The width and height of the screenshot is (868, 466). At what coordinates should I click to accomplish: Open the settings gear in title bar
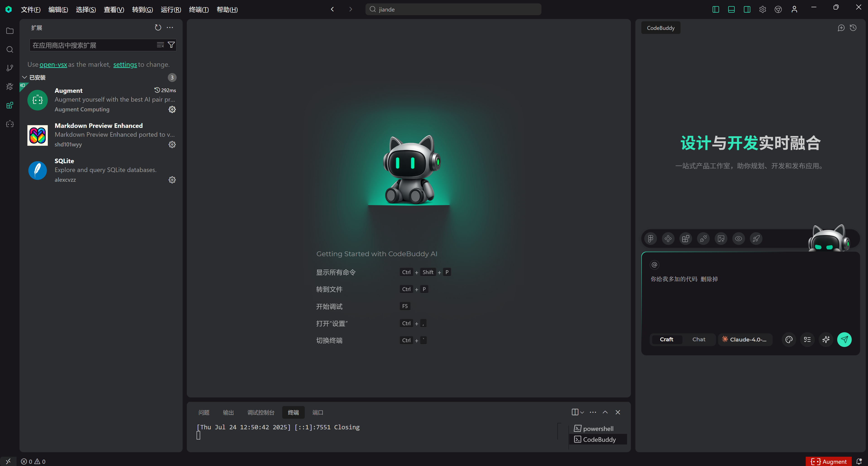click(762, 10)
